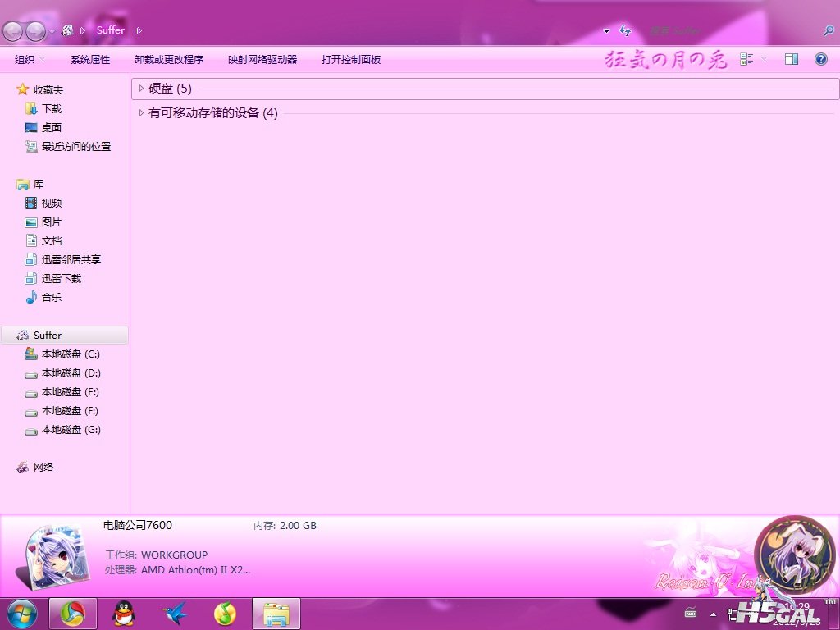The width and height of the screenshot is (840, 630).
Task: Click the star icon beside 收藏夹
Action: coord(22,89)
